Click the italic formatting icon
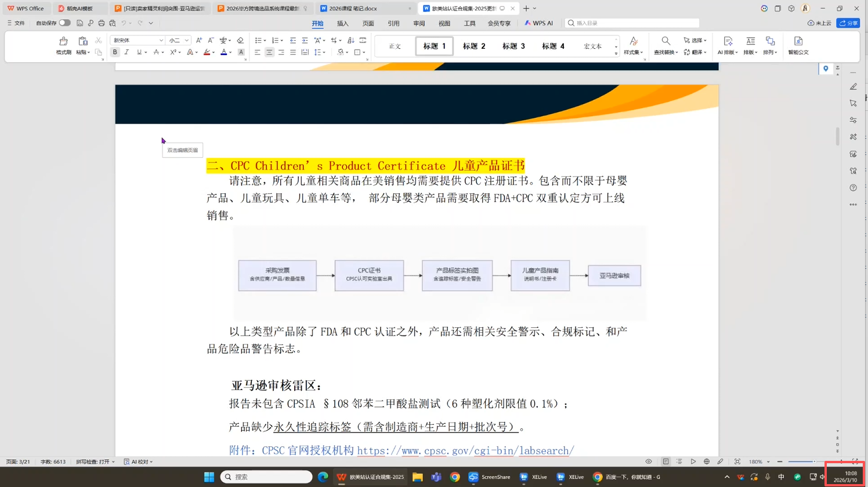This screenshot has width=868, height=487. coord(126,52)
